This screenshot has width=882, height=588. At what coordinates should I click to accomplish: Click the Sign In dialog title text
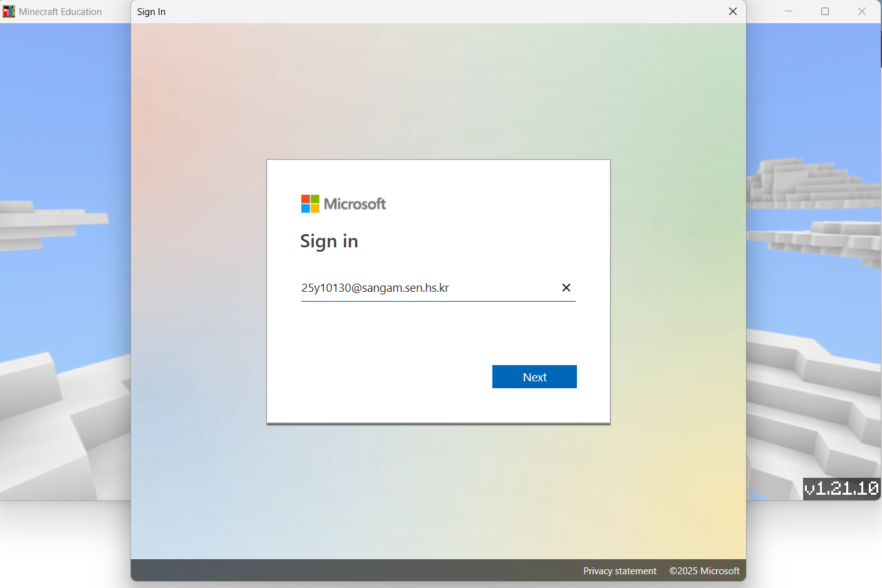tap(152, 12)
